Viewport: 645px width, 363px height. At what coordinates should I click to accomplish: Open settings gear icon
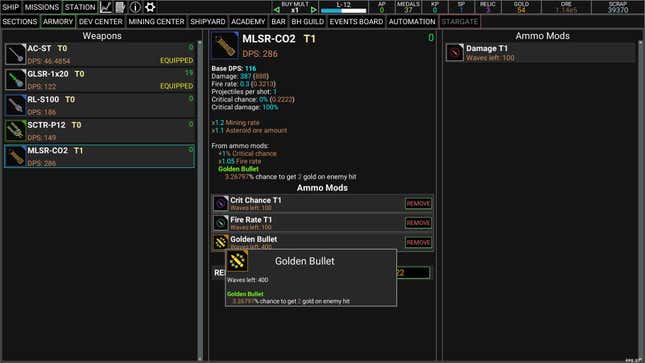coord(150,7)
